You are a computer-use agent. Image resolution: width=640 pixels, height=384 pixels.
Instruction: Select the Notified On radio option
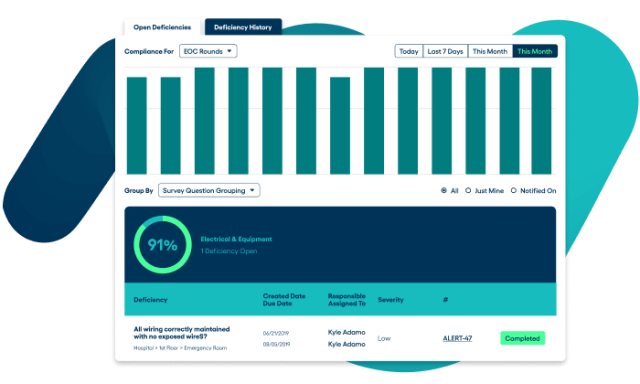click(x=514, y=191)
